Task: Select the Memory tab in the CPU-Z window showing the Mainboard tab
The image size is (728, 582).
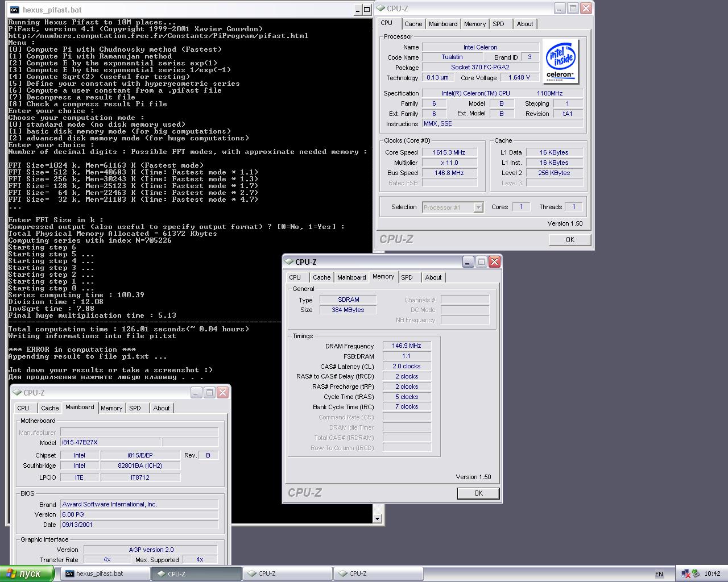Action: click(111, 408)
